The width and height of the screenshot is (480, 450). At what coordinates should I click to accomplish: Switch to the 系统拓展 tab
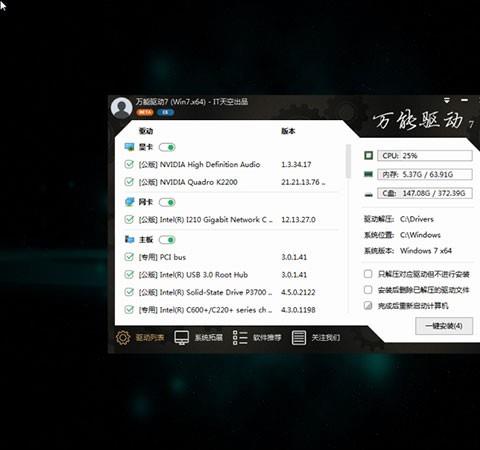point(199,338)
